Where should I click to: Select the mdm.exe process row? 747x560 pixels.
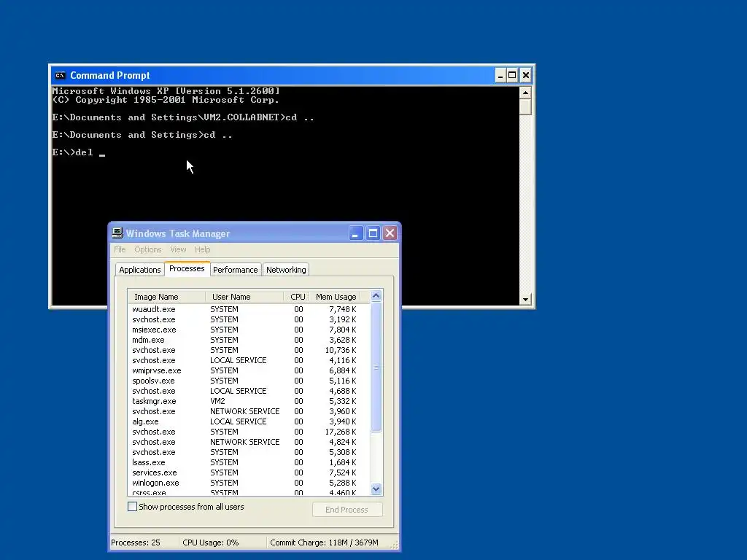[249, 340]
